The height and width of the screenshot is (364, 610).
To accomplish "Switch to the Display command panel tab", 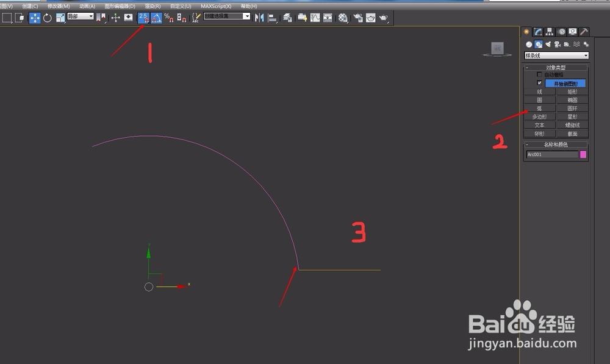I will (x=573, y=32).
